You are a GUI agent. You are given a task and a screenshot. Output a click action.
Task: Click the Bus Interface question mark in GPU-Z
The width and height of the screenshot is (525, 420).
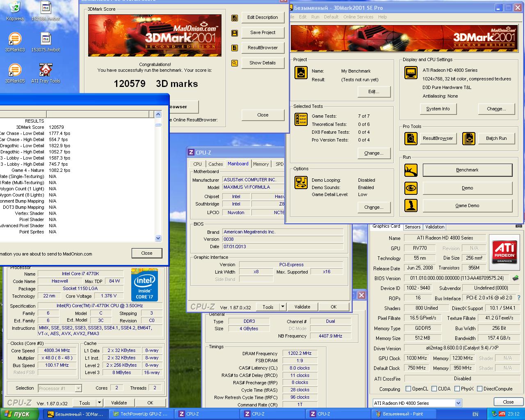[519, 298]
